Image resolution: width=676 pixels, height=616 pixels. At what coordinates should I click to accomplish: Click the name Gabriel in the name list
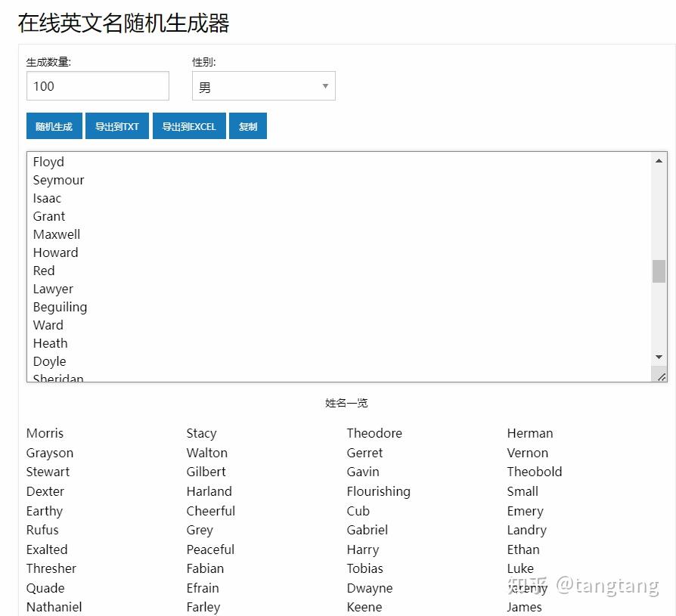coord(367,530)
